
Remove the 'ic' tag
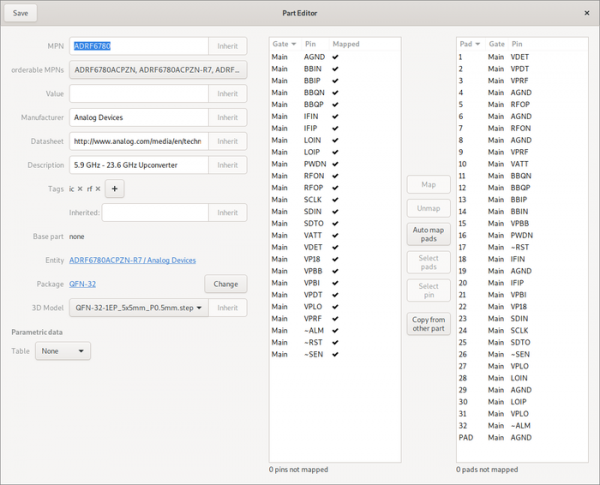(82, 188)
